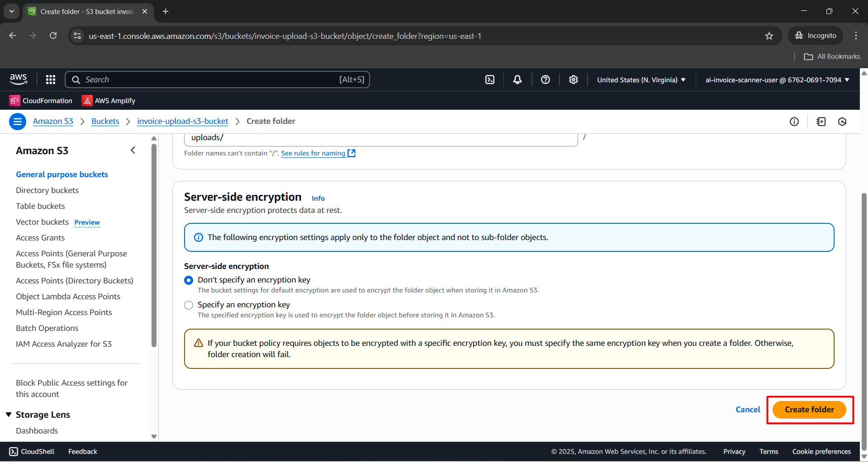Open the AWS services grid menu

[x=51, y=80]
